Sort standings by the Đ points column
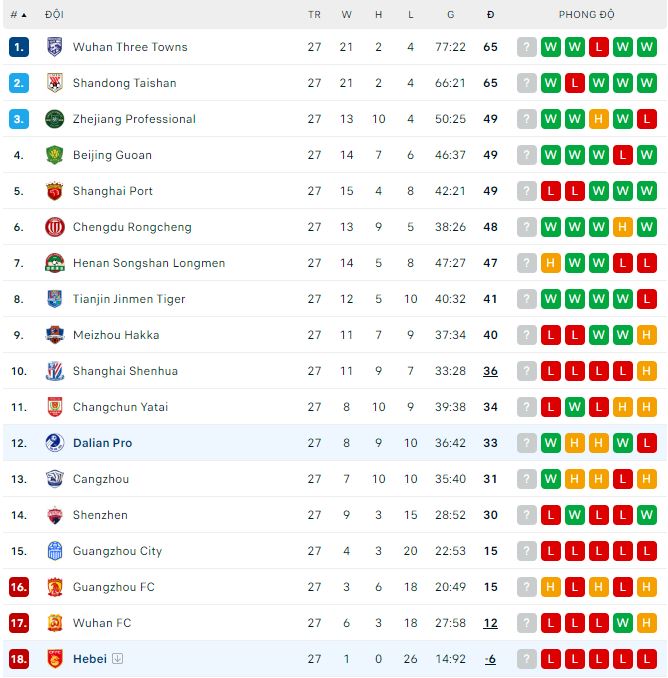This screenshot has width=668, height=678. 490,15
